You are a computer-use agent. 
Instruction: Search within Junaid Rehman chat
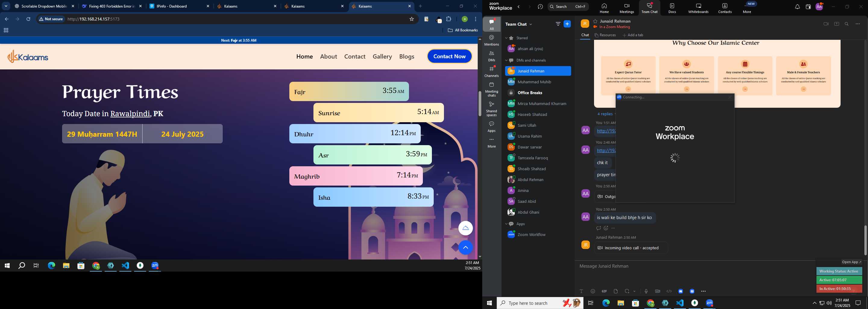coord(846,24)
